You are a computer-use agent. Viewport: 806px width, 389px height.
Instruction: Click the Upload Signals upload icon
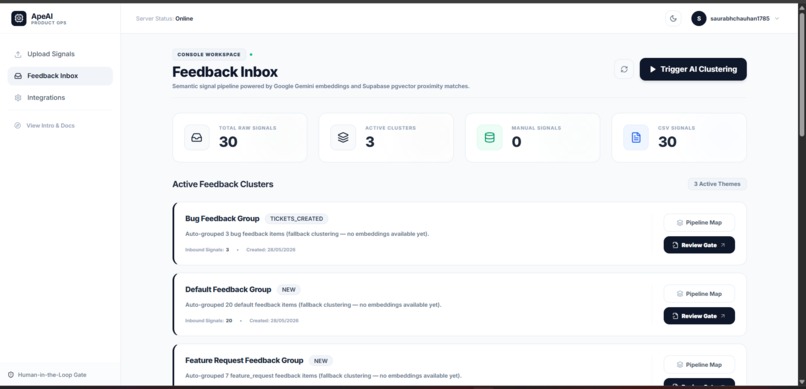[x=18, y=54]
